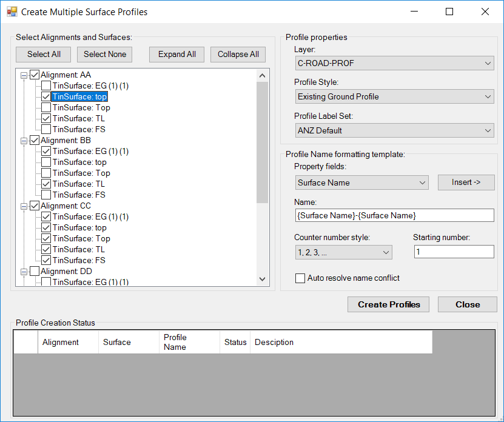Click the Create Profiles button
This screenshot has height=422, width=504.
[x=388, y=304]
